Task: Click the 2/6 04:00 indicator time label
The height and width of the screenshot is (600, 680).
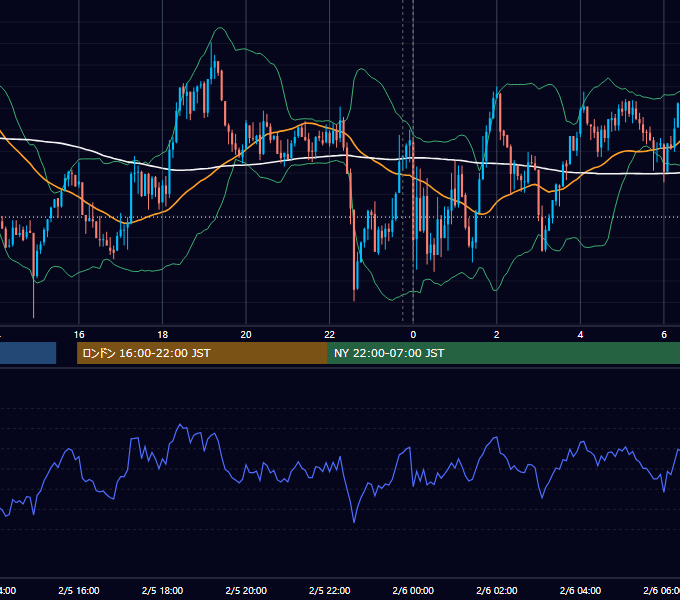Action: click(580, 590)
